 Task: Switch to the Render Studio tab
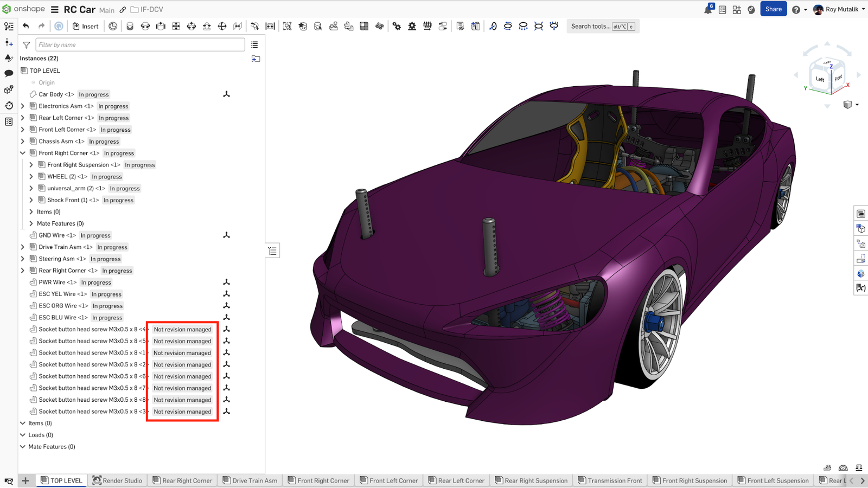click(118, 480)
